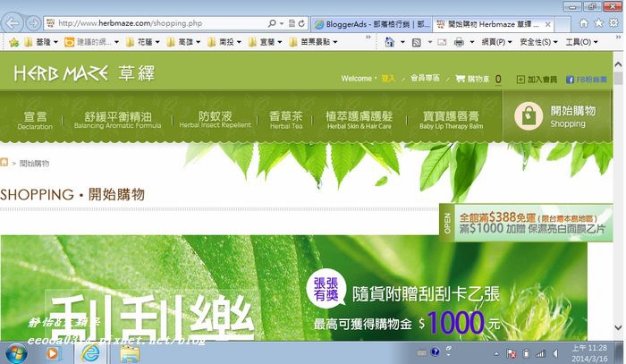The width and height of the screenshot is (626, 364).
Task: Open 宣言 Declaration nav item
Action: tap(35, 120)
